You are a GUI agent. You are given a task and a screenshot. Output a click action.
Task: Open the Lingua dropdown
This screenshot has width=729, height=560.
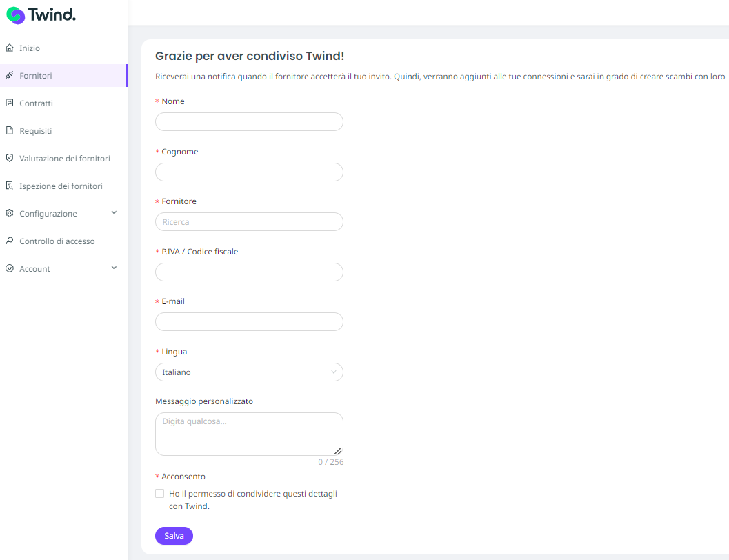pyautogui.click(x=249, y=372)
